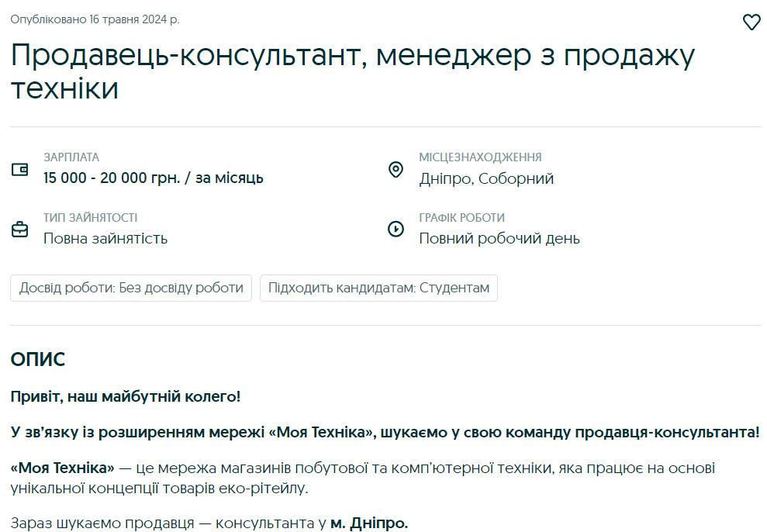Screen dimensions: 767x532
Task: Save the vacancy with the heart icon
Action: point(751,22)
